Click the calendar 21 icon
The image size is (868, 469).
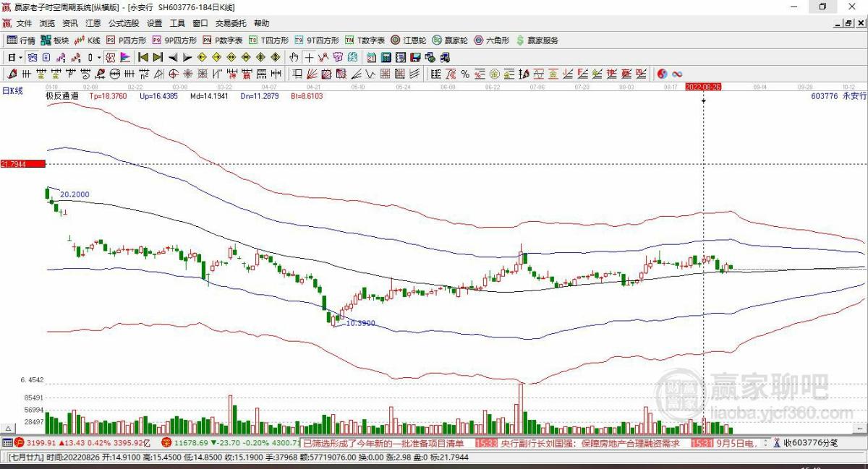coord(371,57)
